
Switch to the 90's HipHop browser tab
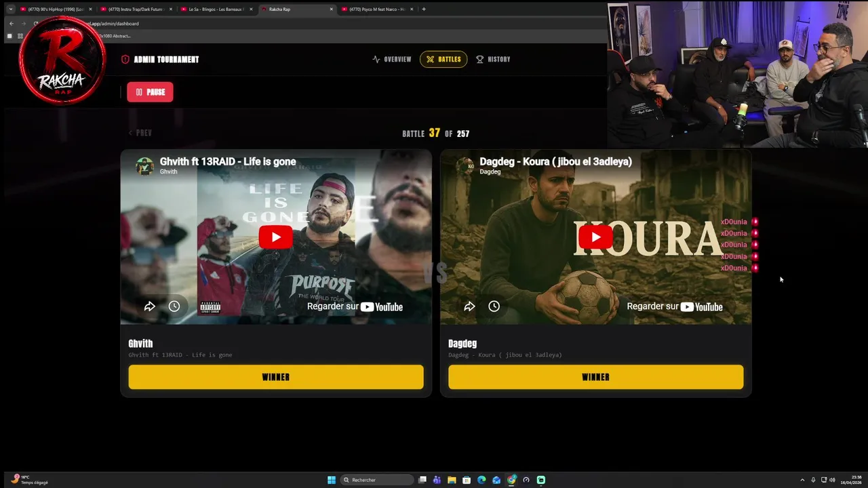56,9
